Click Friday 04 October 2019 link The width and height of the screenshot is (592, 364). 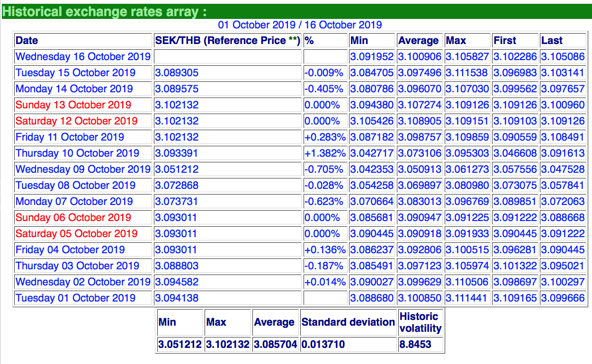click(x=70, y=250)
